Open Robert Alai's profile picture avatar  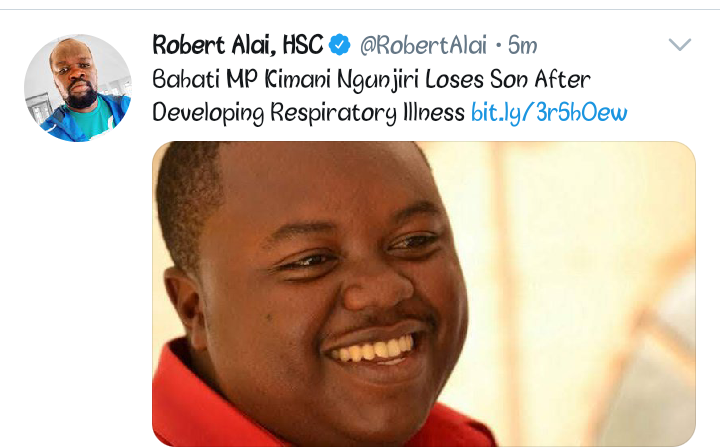point(78,88)
